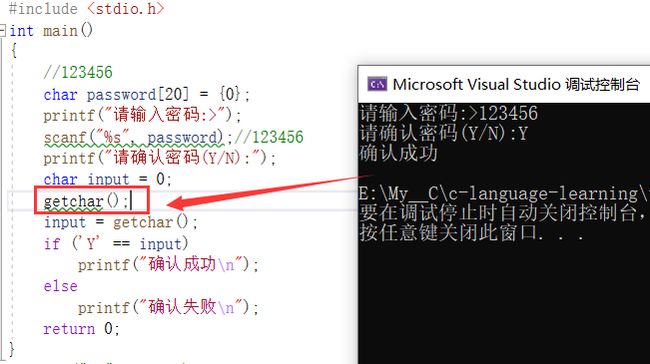Click the standalone getchar(); statement

[x=86, y=201]
